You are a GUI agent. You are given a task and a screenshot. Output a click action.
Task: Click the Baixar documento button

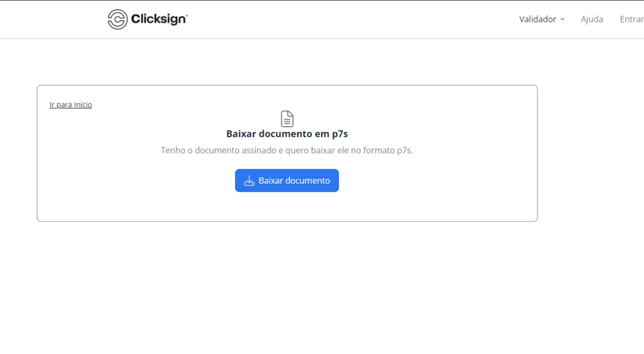coord(286,180)
